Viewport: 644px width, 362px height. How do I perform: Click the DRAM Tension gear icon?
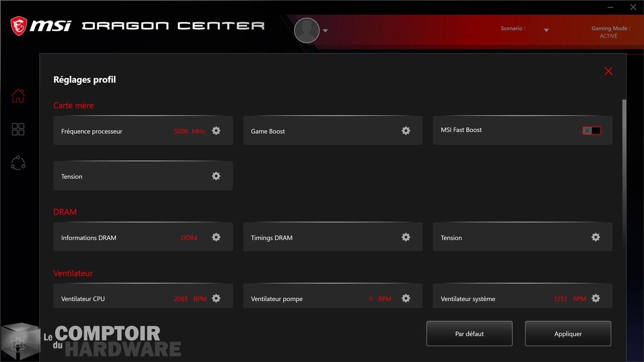pyautogui.click(x=596, y=237)
